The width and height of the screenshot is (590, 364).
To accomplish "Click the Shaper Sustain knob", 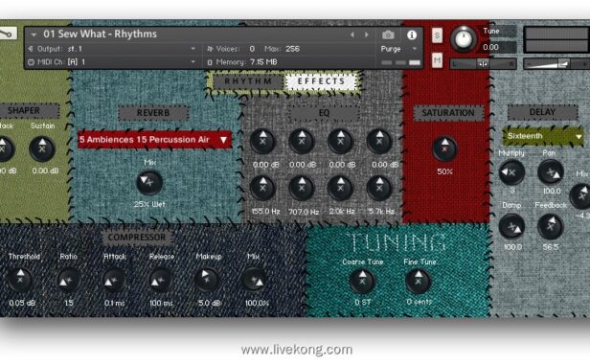I will coord(42,148).
